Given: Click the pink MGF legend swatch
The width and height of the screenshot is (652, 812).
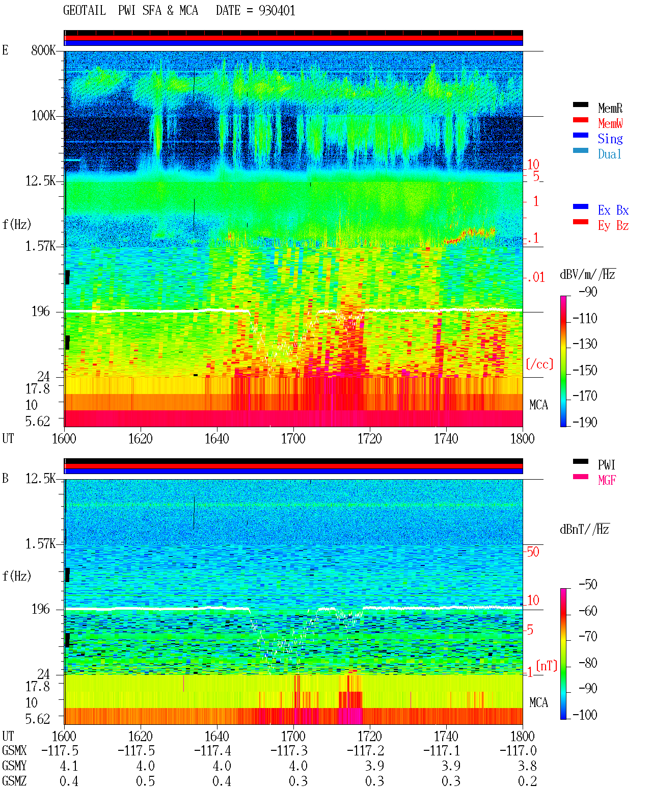Looking at the screenshot, I should click(580, 477).
